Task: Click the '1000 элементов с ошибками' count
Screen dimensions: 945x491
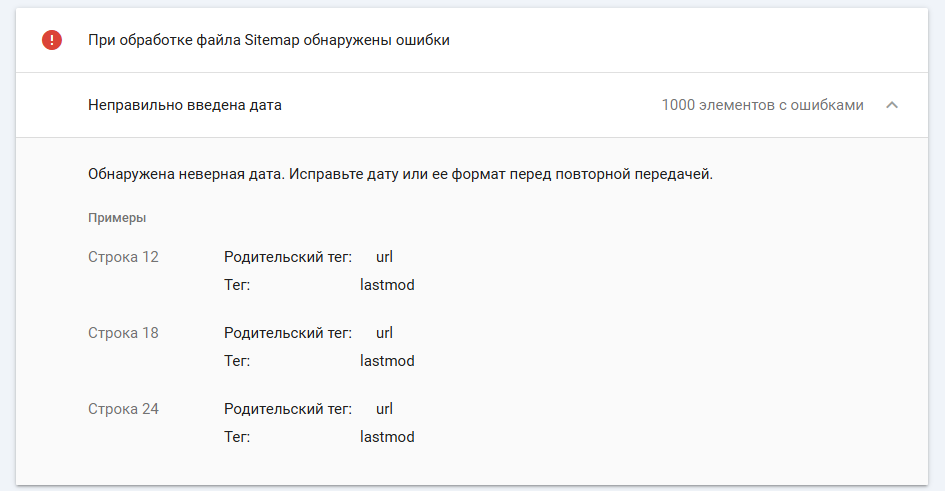Action: coord(762,105)
